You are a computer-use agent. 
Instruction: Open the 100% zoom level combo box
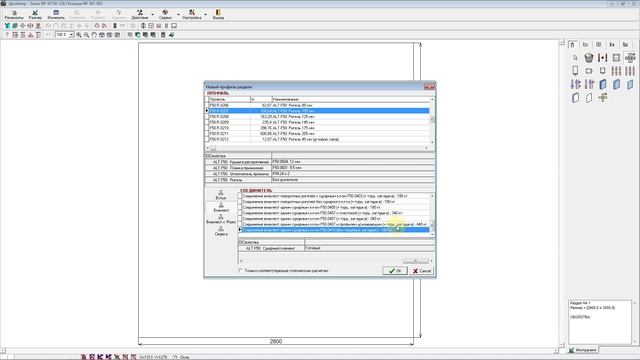[x=64, y=35]
